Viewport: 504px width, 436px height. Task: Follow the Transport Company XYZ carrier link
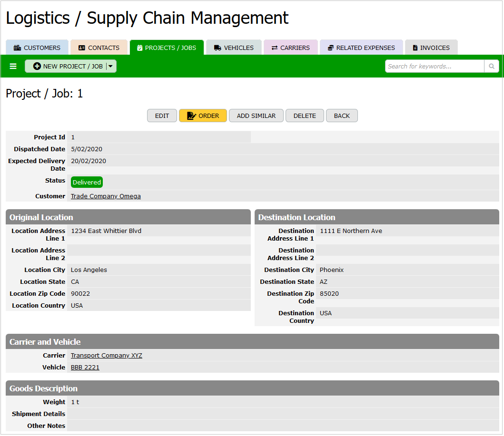pyautogui.click(x=106, y=355)
